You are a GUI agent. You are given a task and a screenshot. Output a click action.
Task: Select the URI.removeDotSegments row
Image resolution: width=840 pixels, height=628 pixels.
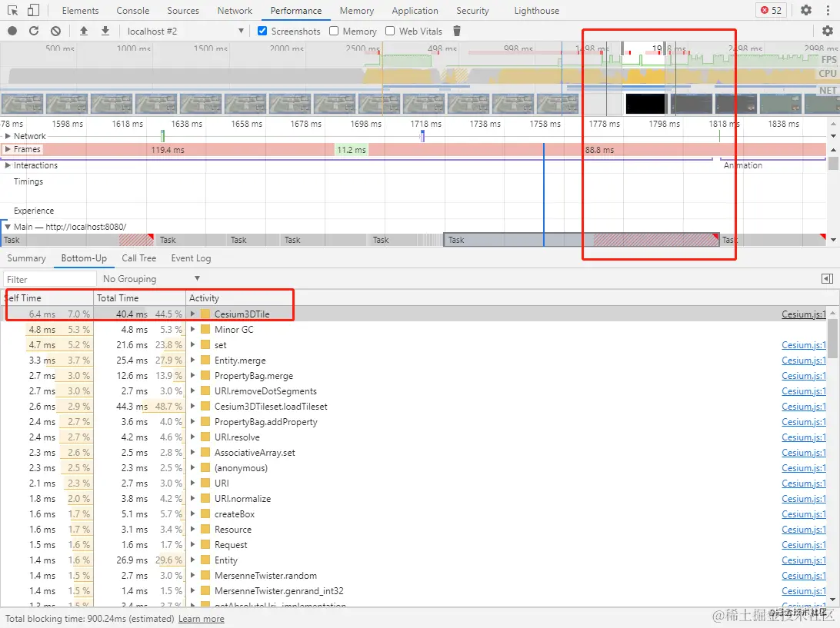click(414, 390)
